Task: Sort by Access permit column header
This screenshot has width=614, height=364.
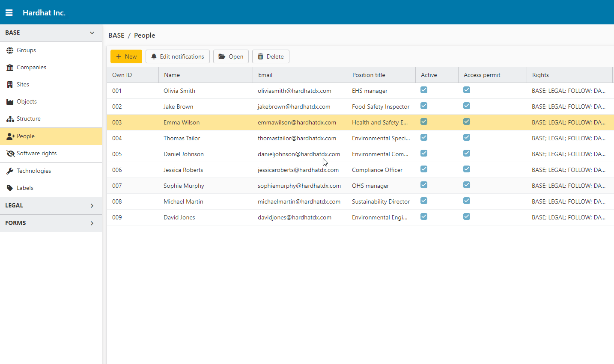Action: (x=492, y=75)
